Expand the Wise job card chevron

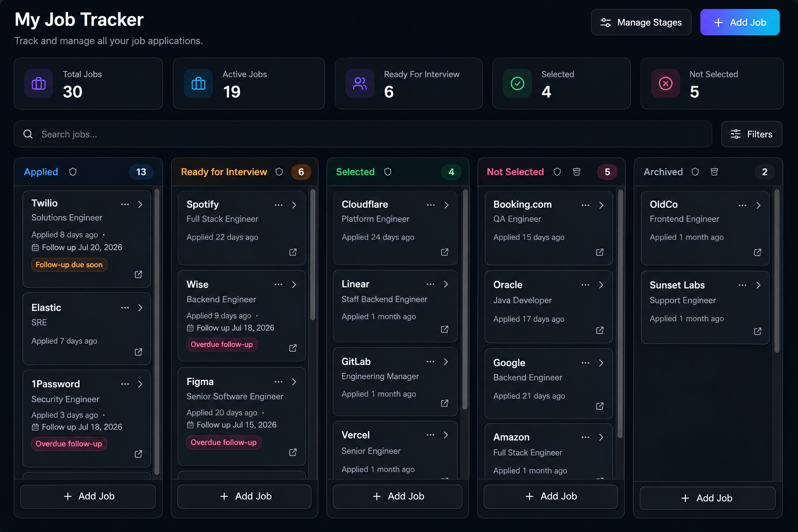[294, 285]
